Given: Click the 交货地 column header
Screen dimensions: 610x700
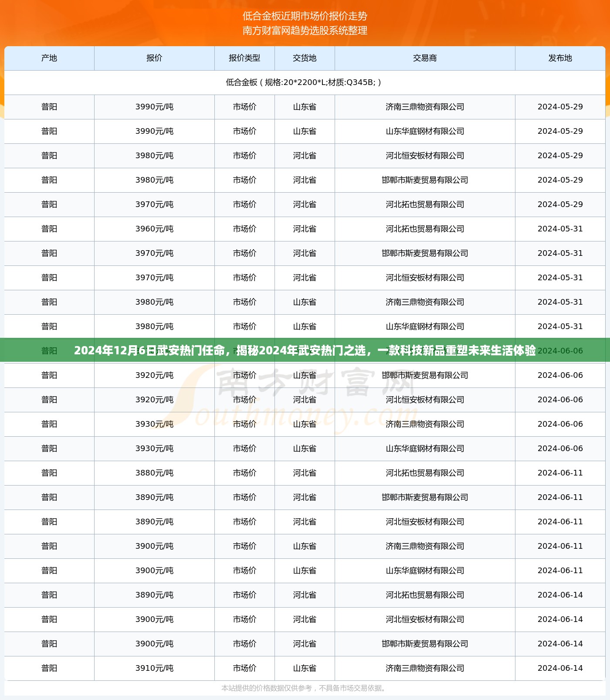Looking at the screenshot, I should coord(305,58).
